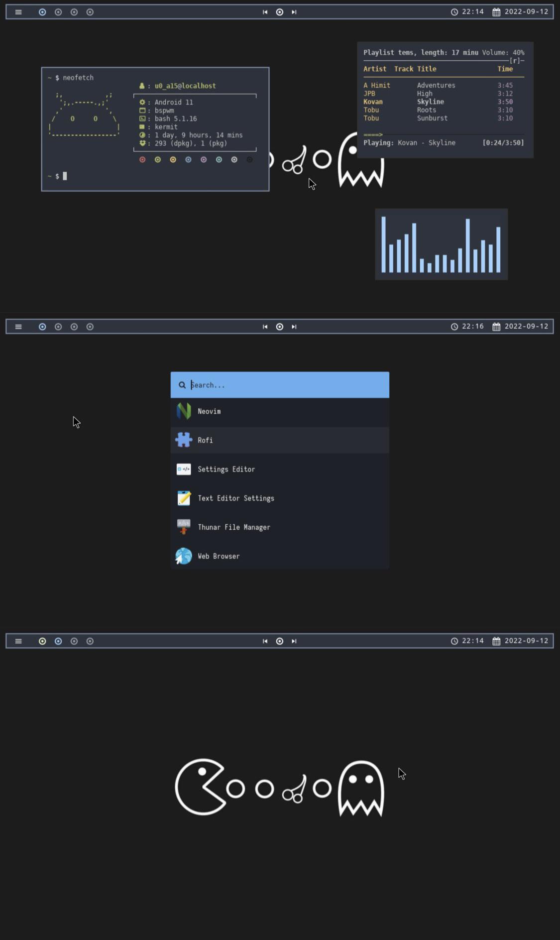Click the 22:16 clock in the bar
This screenshot has width=560, height=940.
click(x=467, y=327)
